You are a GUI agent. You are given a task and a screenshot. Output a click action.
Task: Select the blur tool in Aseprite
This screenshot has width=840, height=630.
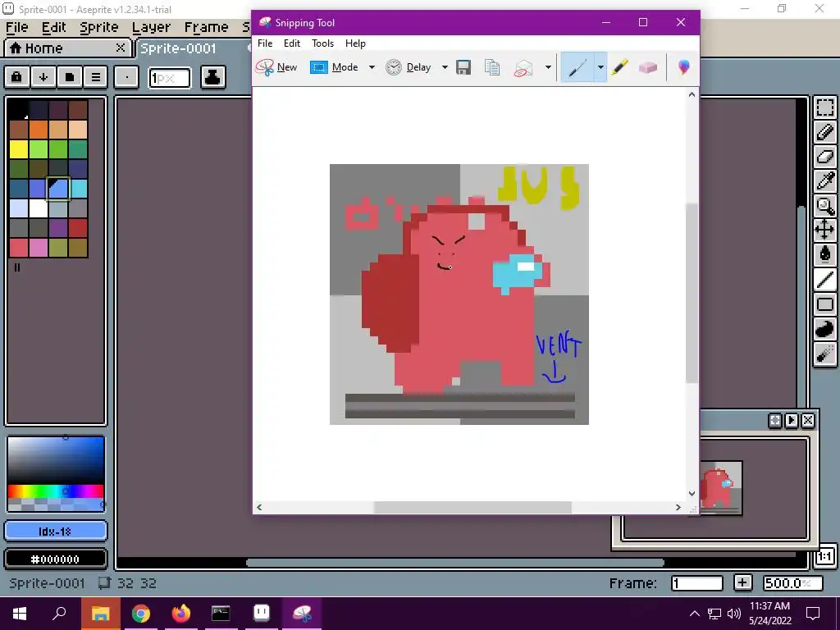tap(825, 354)
